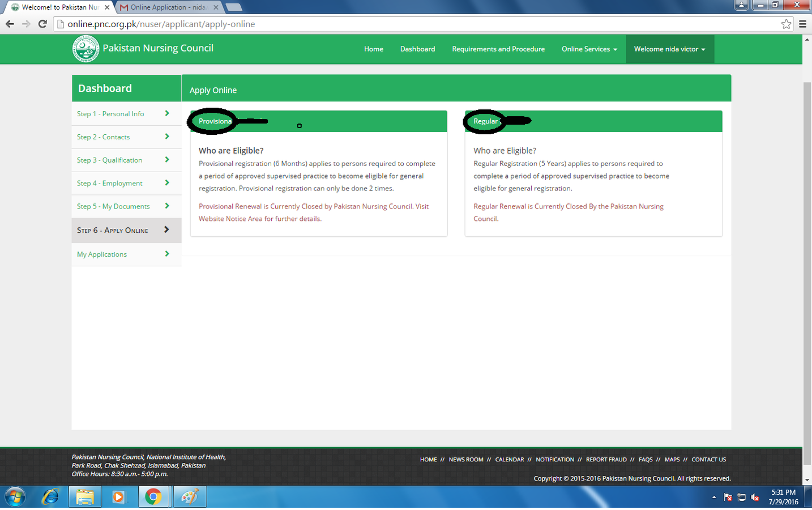Click the Regular registration panel header

pos(593,121)
